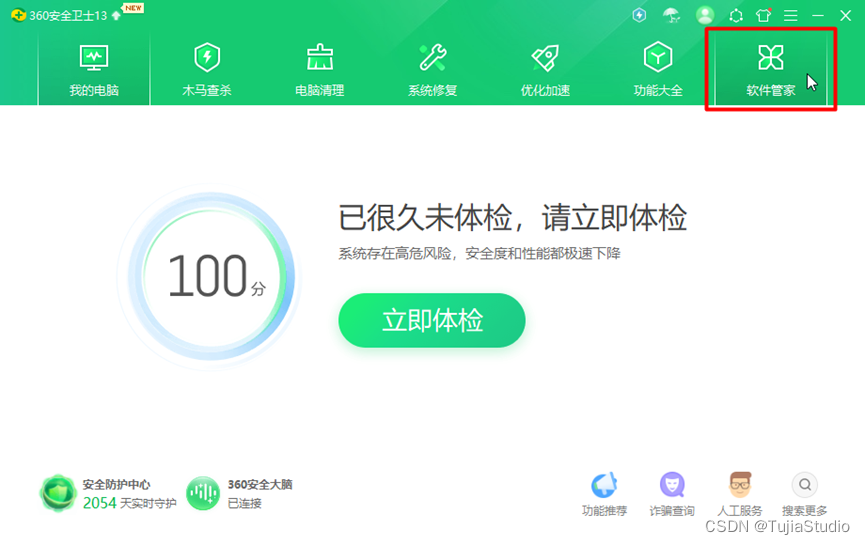The height and width of the screenshot is (545, 865).
Task: Minimize the 360 window
Action: pos(818,15)
